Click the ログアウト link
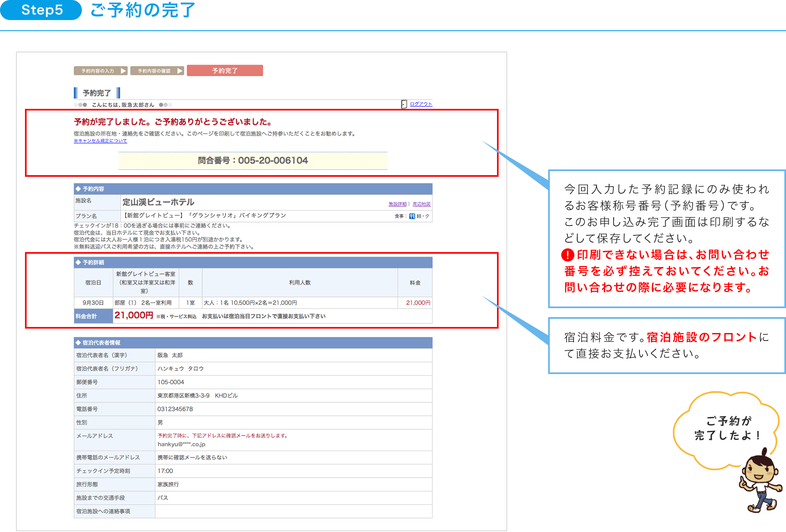 (421, 104)
